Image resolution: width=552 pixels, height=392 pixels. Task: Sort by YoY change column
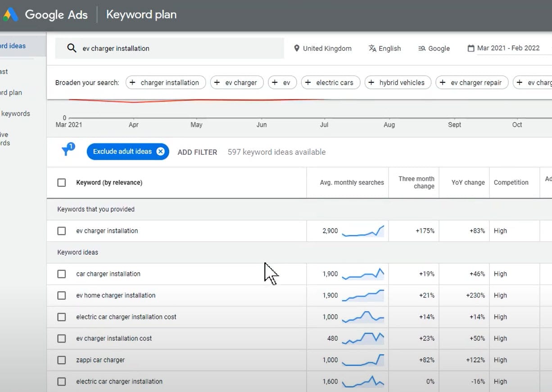[x=468, y=183]
